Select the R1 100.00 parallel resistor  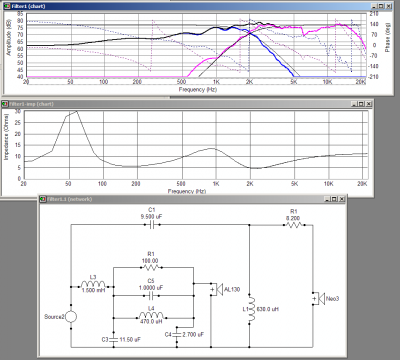tap(150, 267)
